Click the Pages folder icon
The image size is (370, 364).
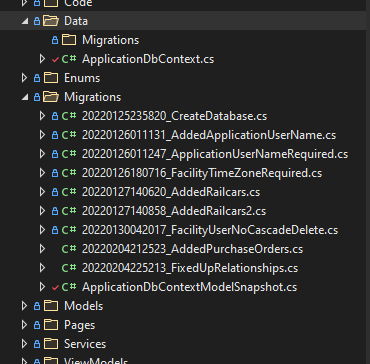(51, 325)
